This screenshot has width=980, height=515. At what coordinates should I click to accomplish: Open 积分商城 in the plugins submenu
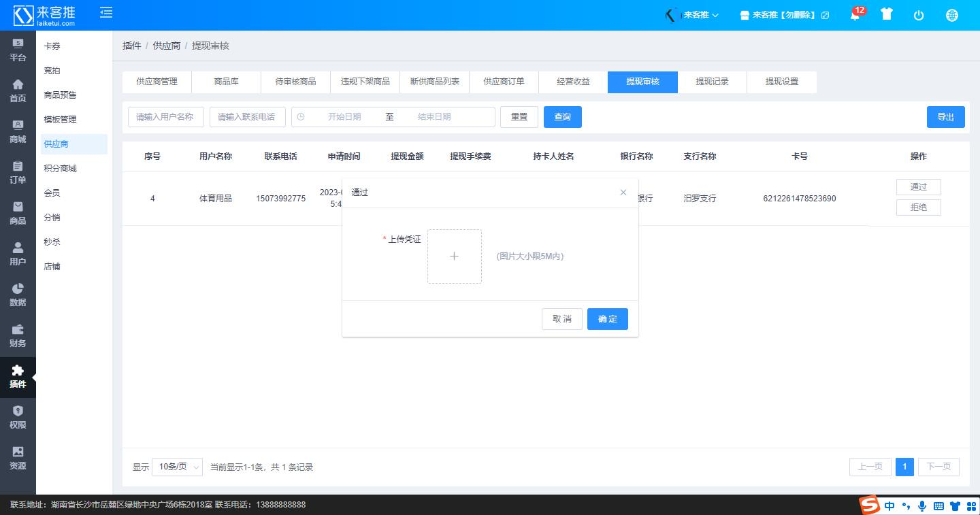click(73, 169)
